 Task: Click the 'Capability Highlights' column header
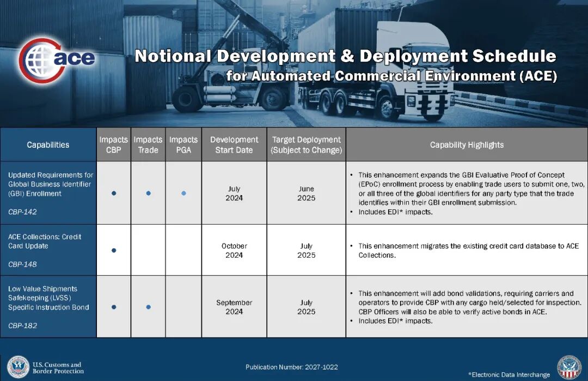[x=467, y=145]
